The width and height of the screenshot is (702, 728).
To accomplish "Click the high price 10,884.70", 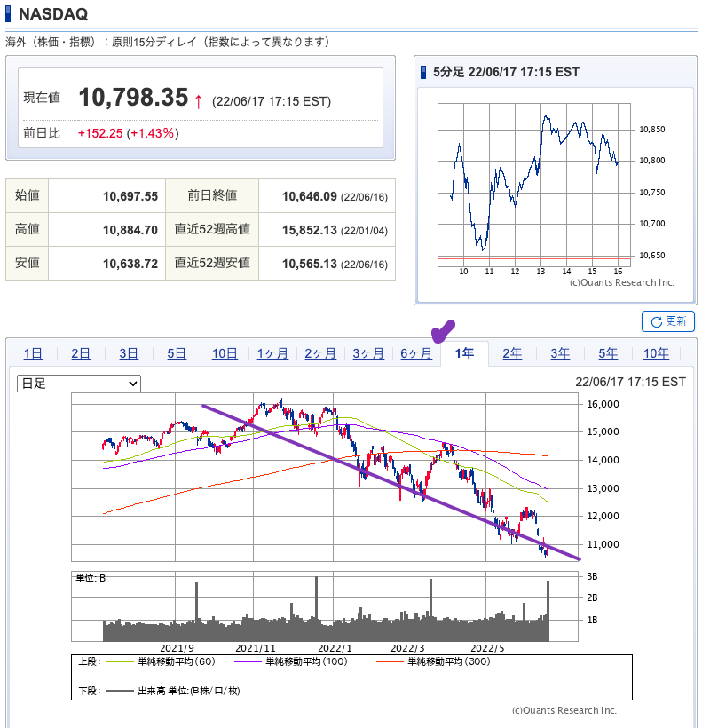I will [130, 230].
